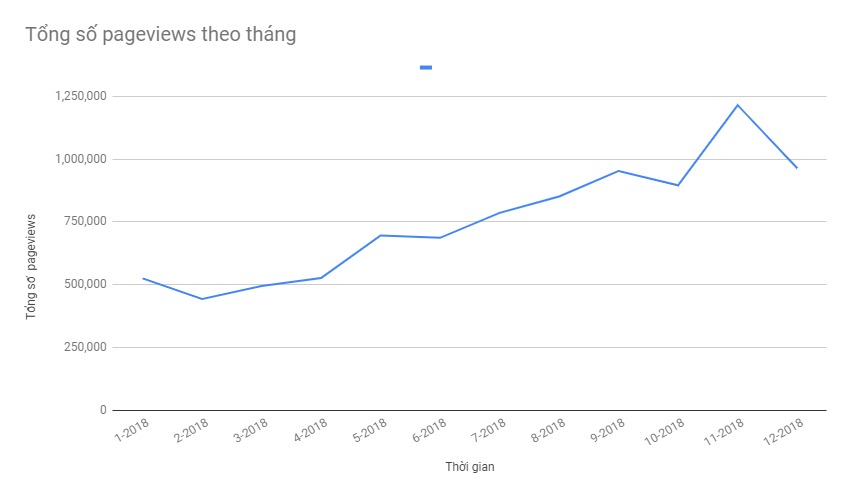The width and height of the screenshot is (851, 498).
Task: Select the 'Thời gian' x-axis title
Action: (469, 467)
